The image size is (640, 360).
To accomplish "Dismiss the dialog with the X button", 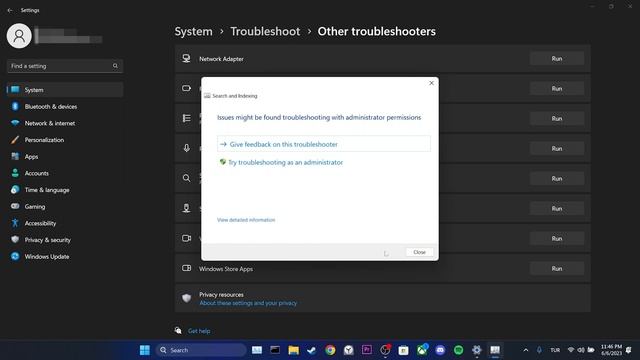I will tap(431, 83).
